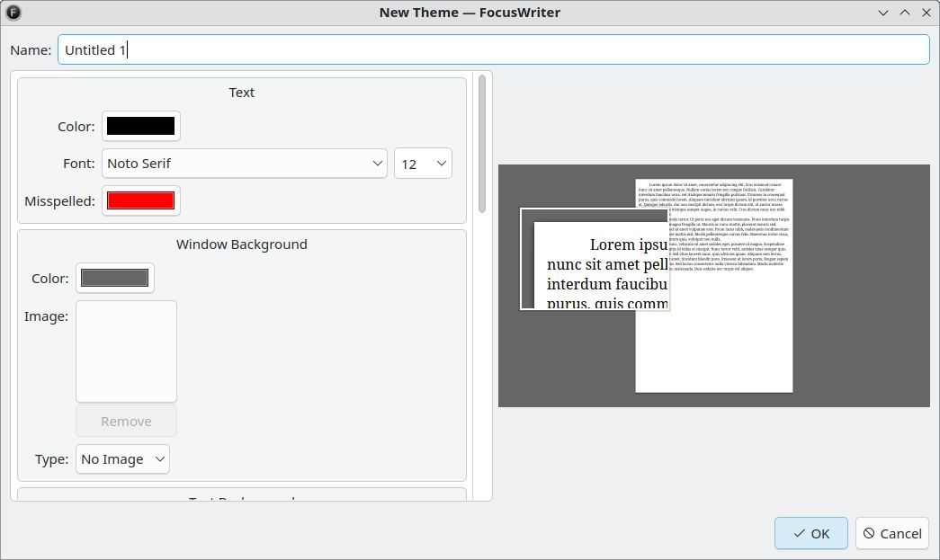Pick the window background gray color

[114, 278]
